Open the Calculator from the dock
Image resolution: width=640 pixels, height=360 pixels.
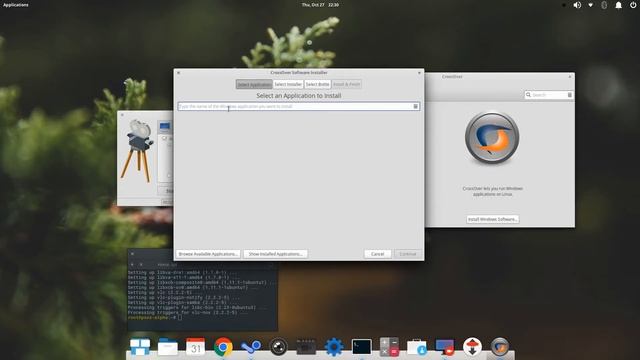pos(389,347)
